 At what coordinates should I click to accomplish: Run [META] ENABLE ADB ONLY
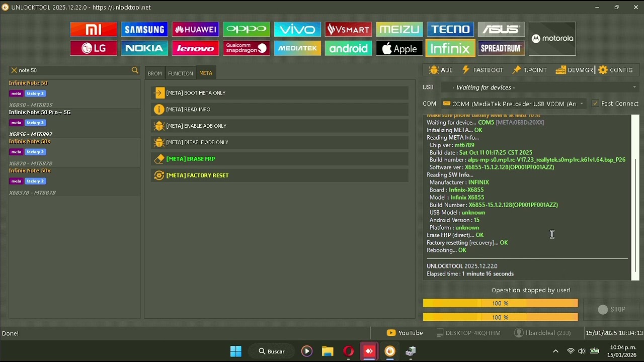[280, 126]
